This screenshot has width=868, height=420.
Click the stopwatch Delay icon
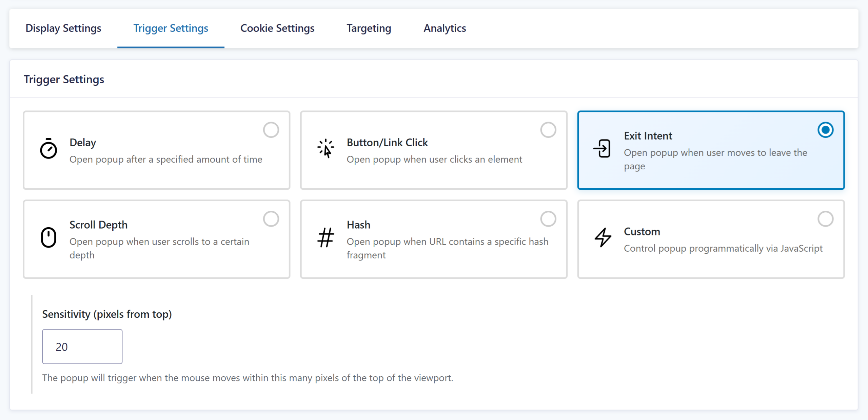(x=48, y=149)
